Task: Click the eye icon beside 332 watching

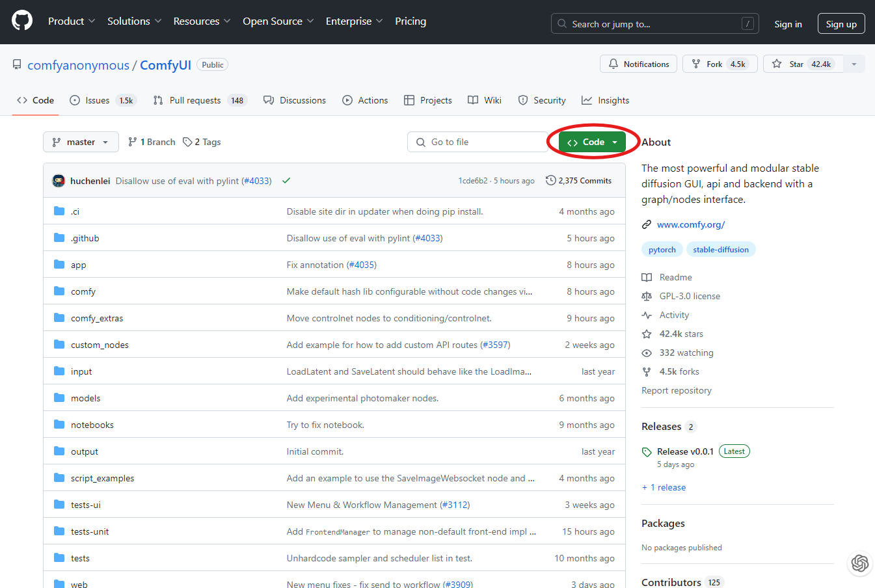Action: coord(647,353)
